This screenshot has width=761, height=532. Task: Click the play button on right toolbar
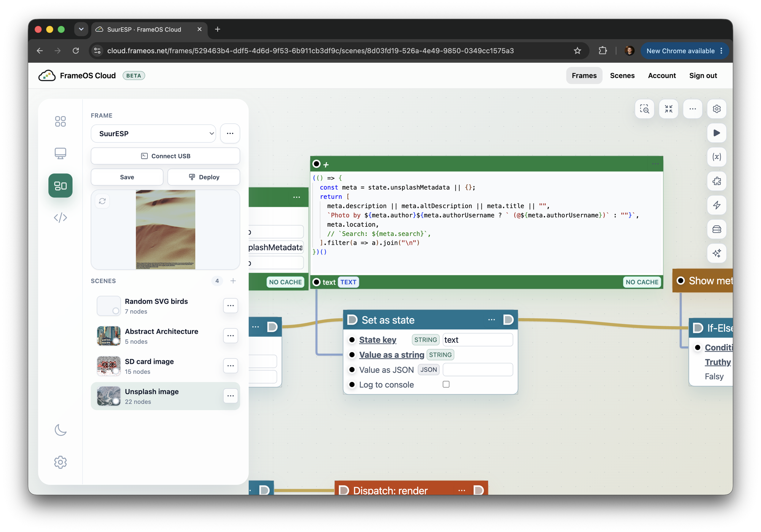click(x=717, y=133)
